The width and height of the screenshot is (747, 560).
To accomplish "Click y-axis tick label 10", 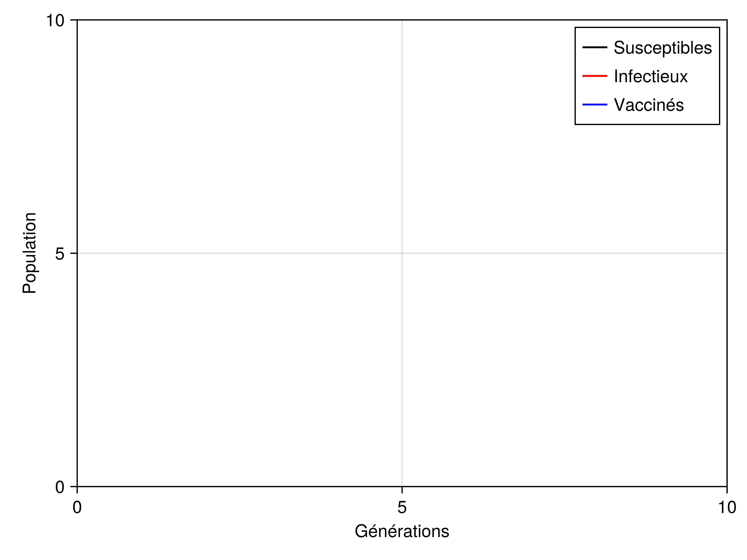I will pos(55,21).
